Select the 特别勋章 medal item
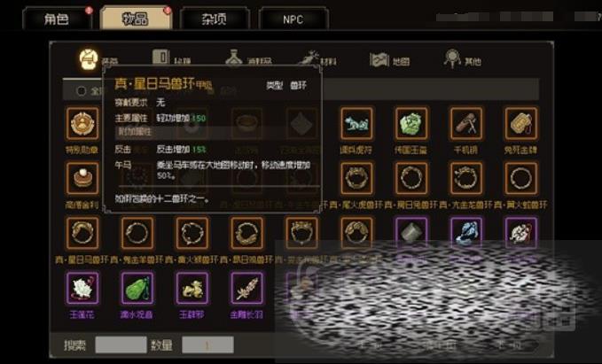 point(82,123)
